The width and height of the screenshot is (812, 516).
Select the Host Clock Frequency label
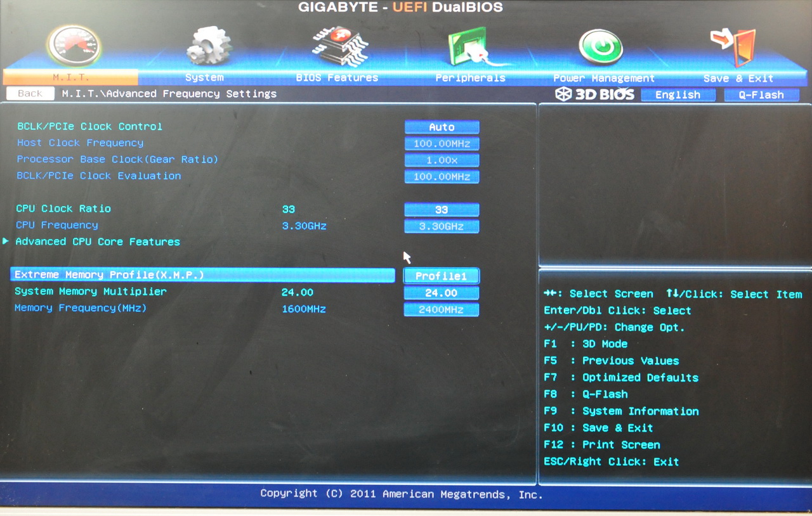[x=80, y=143]
